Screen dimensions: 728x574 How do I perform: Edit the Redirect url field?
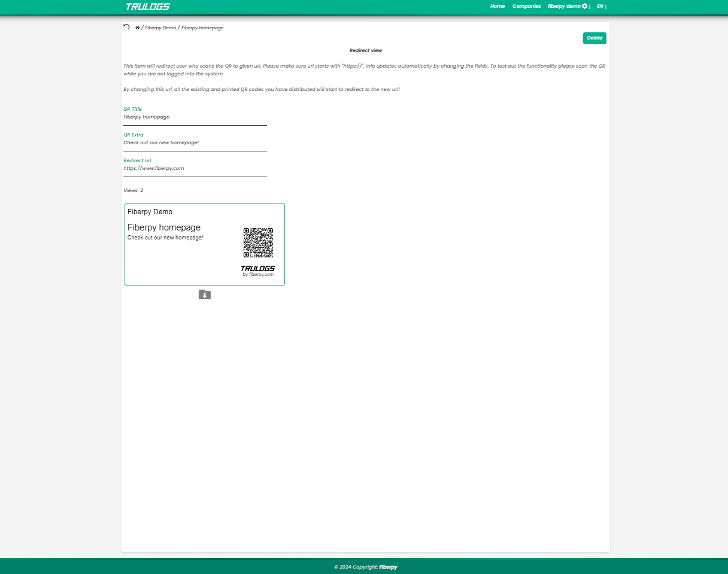click(x=195, y=169)
